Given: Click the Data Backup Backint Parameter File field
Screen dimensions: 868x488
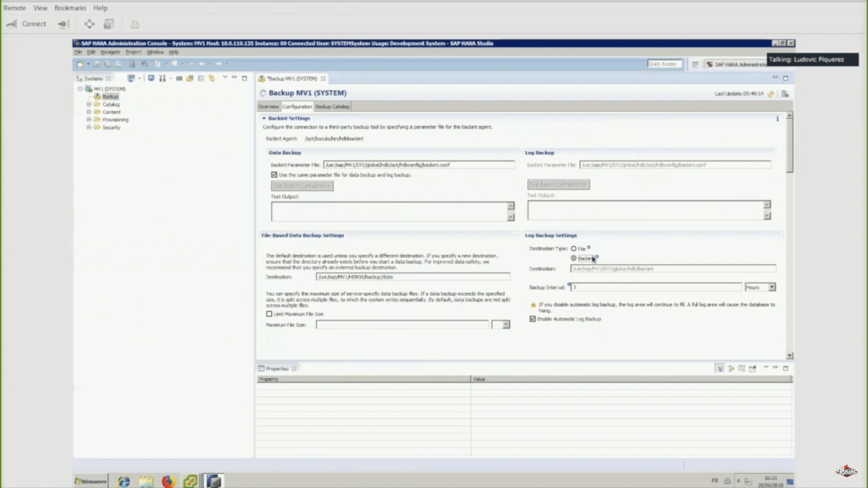Looking at the screenshot, I should pyautogui.click(x=419, y=165).
